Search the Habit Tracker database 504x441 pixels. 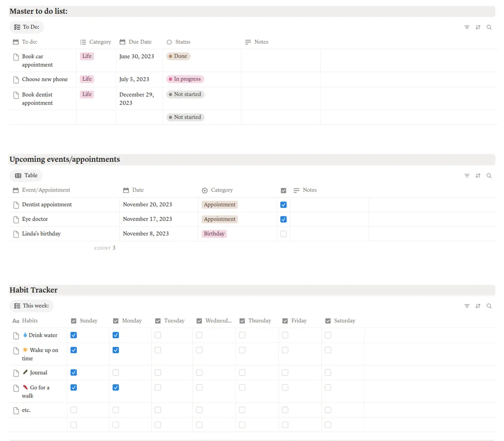click(489, 306)
